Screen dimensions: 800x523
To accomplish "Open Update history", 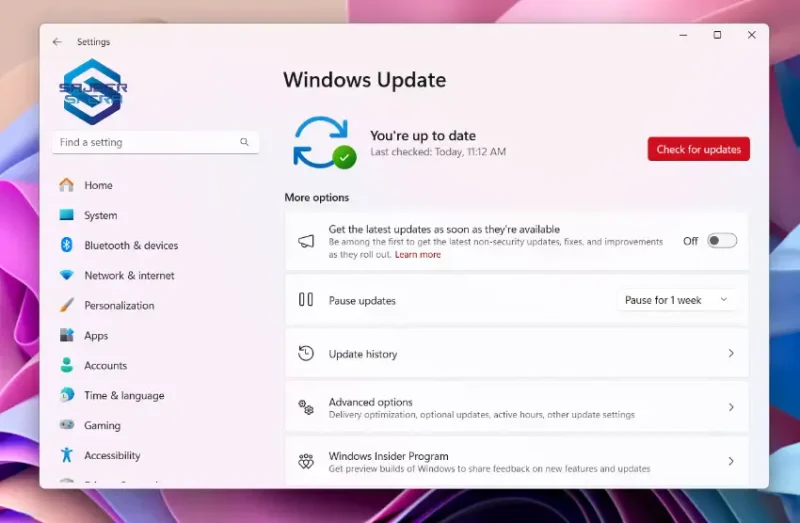I will click(517, 354).
